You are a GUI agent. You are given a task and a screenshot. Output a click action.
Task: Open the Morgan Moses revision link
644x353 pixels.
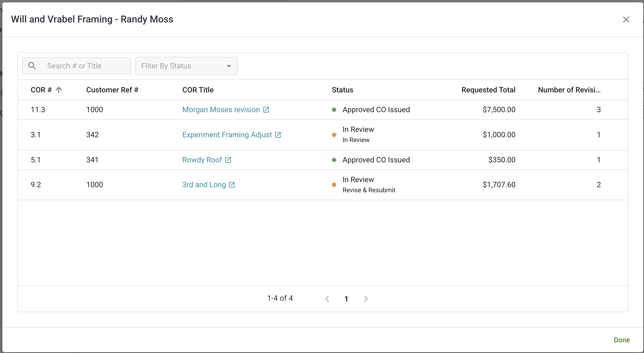click(221, 110)
